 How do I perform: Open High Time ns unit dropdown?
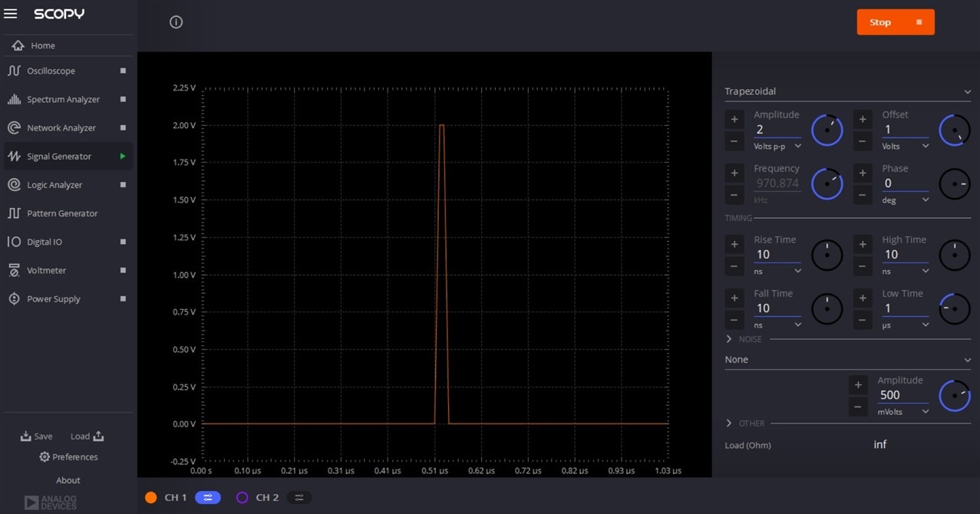tap(906, 271)
